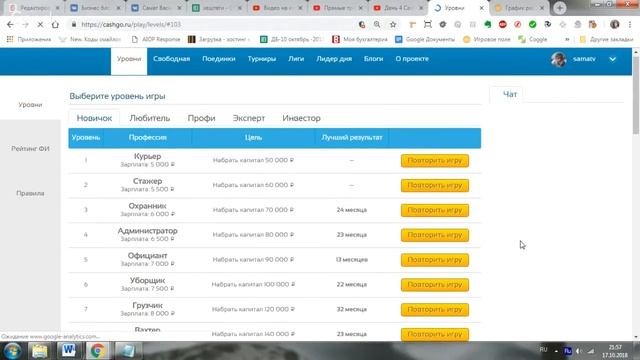Open the Игровое поле bookmark
640x360 pixels.
click(487, 39)
